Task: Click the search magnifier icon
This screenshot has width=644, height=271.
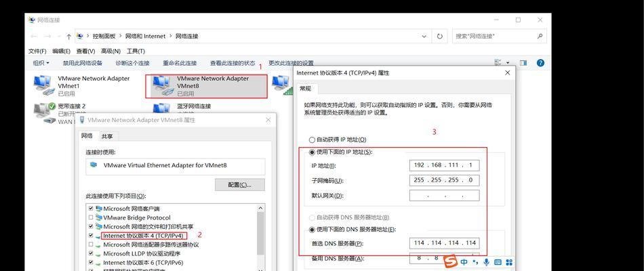Action: pos(540,36)
